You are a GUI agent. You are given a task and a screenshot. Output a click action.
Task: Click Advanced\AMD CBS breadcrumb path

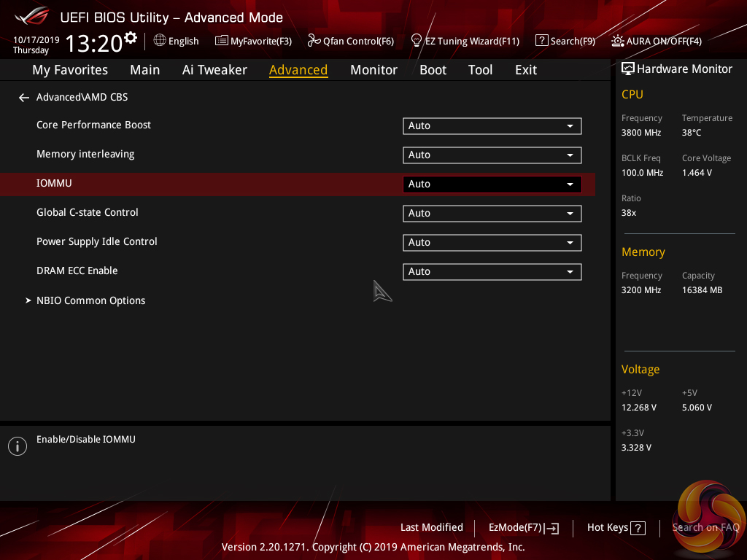click(x=82, y=97)
